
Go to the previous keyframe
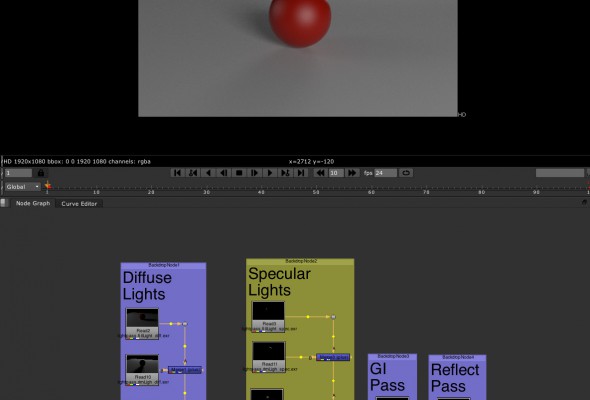point(193,173)
